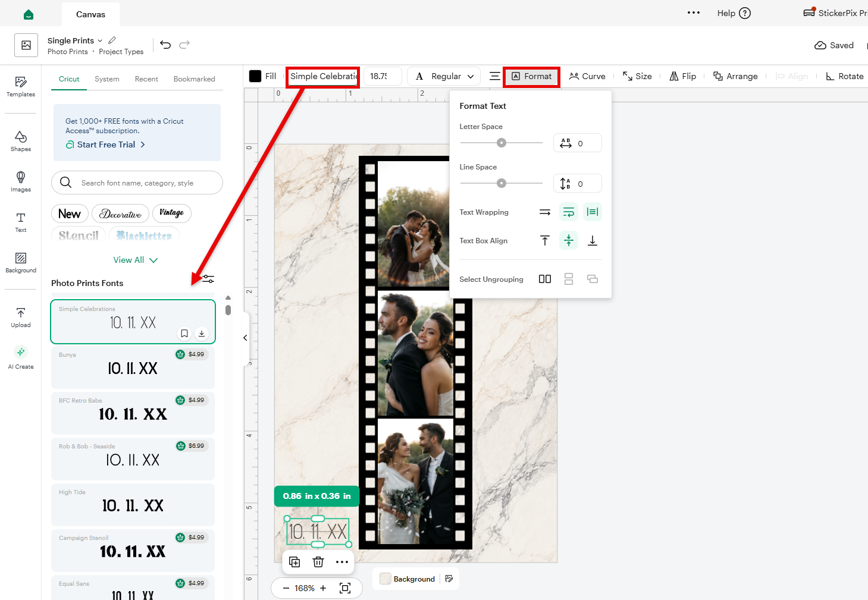
Task: Adjust the Line Space slider
Action: tap(502, 183)
